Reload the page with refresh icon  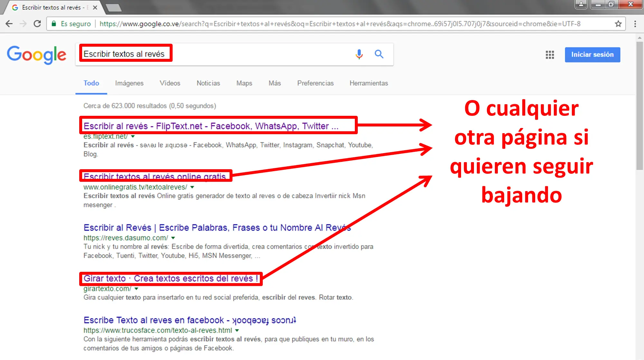click(x=37, y=24)
